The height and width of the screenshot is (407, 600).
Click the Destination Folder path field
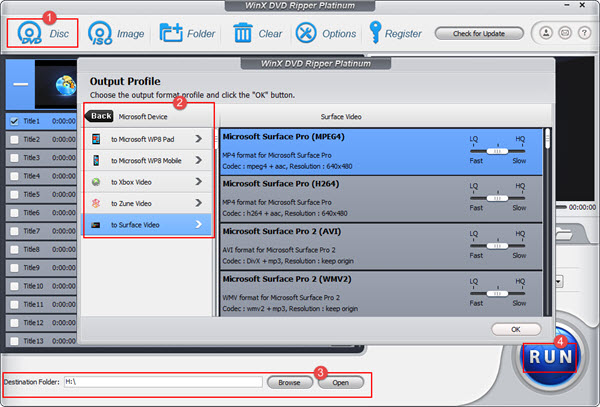coord(163,382)
